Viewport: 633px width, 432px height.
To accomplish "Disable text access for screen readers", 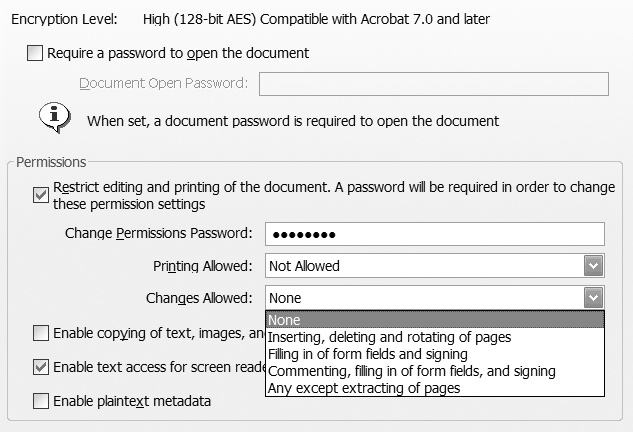I will point(41,367).
